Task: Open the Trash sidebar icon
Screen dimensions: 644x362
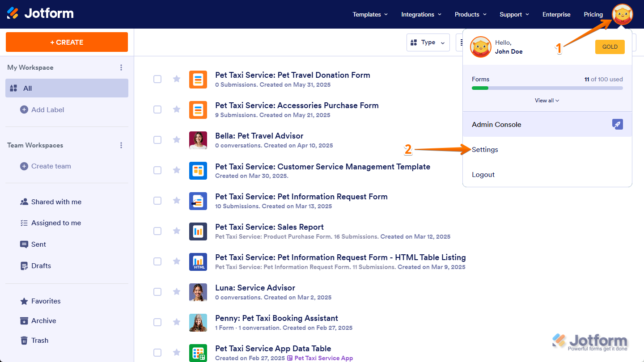Action: coord(24,340)
